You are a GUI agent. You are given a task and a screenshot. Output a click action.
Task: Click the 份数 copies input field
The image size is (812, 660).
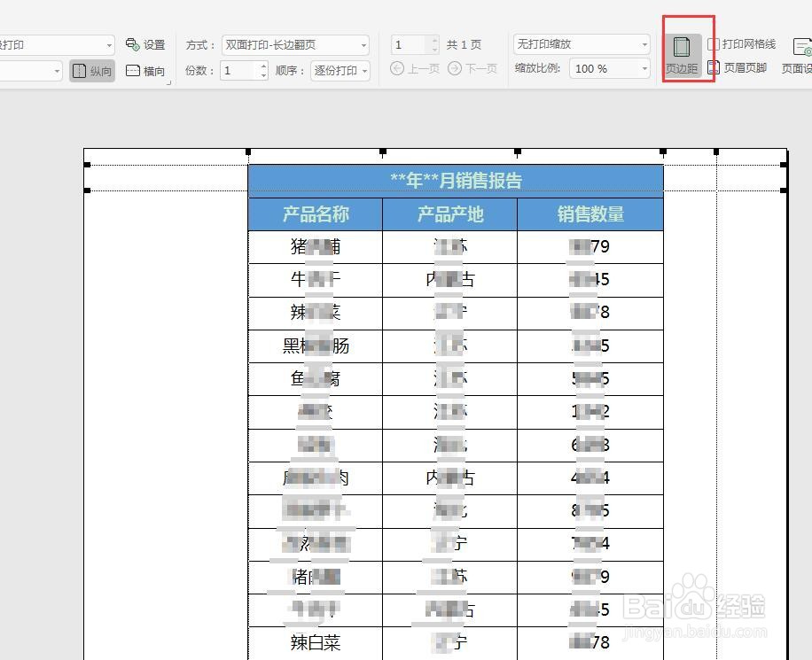click(239, 70)
